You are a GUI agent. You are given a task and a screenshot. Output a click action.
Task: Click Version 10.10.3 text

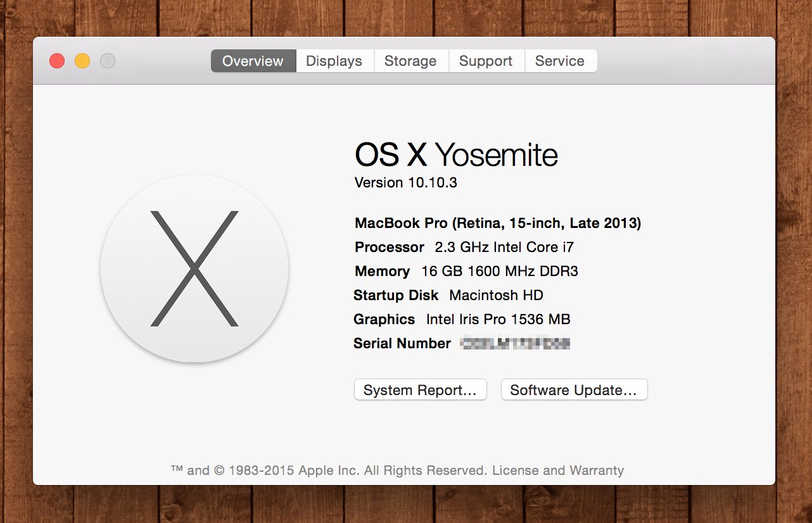pos(406,182)
